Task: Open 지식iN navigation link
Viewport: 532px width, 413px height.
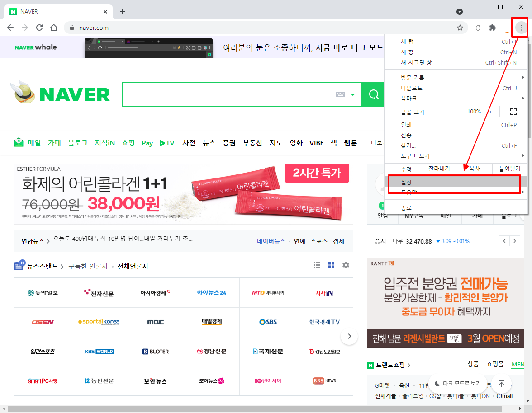Action: [x=104, y=143]
